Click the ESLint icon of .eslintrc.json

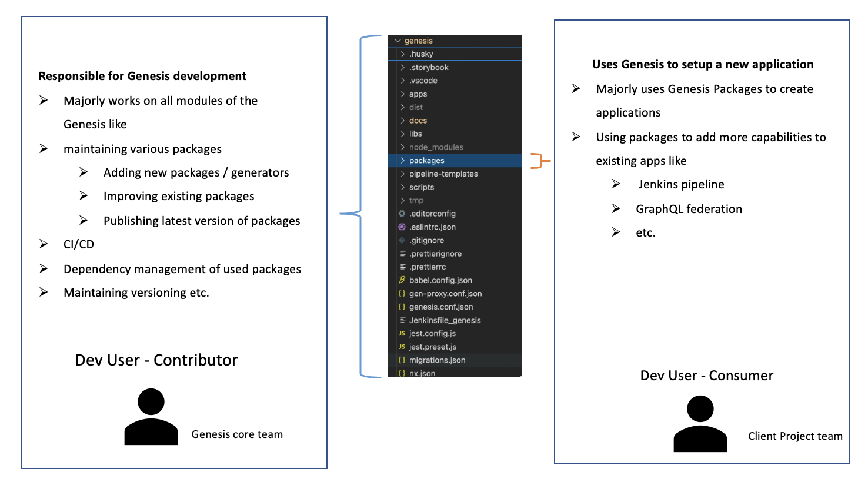click(402, 227)
